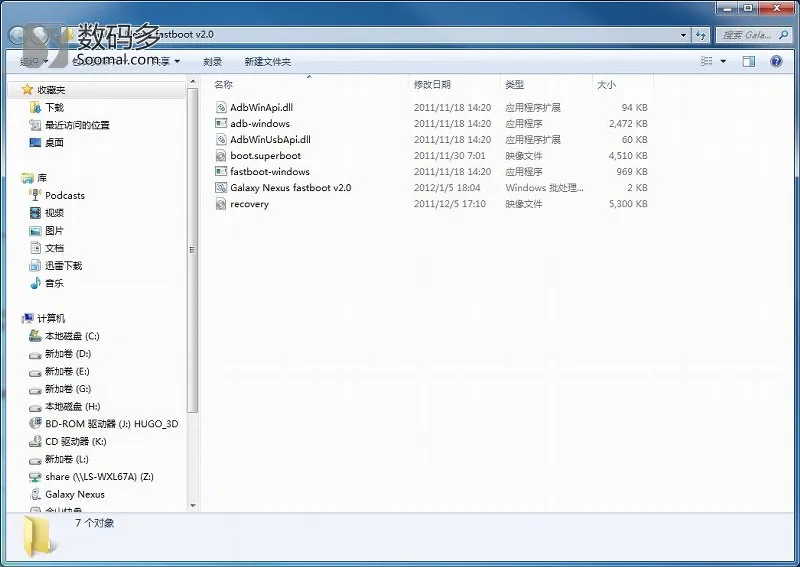This screenshot has height=567, width=800.
Task: Open the Help question mark icon
Action: [x=776, y=62]
